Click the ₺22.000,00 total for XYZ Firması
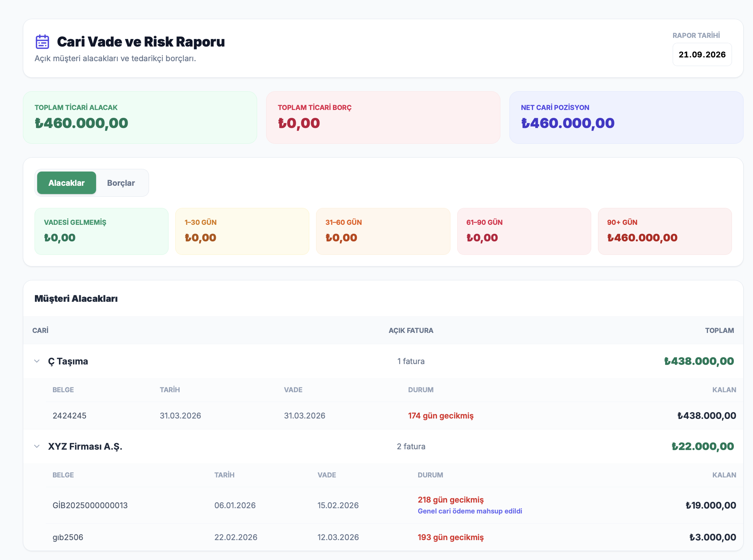The image size is (753, 560). (x=703, y=446)
